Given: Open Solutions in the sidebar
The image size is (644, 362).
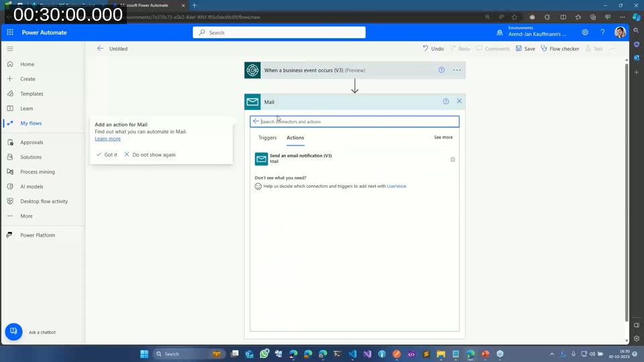Looking at the screenshot, I should point(31,157).
